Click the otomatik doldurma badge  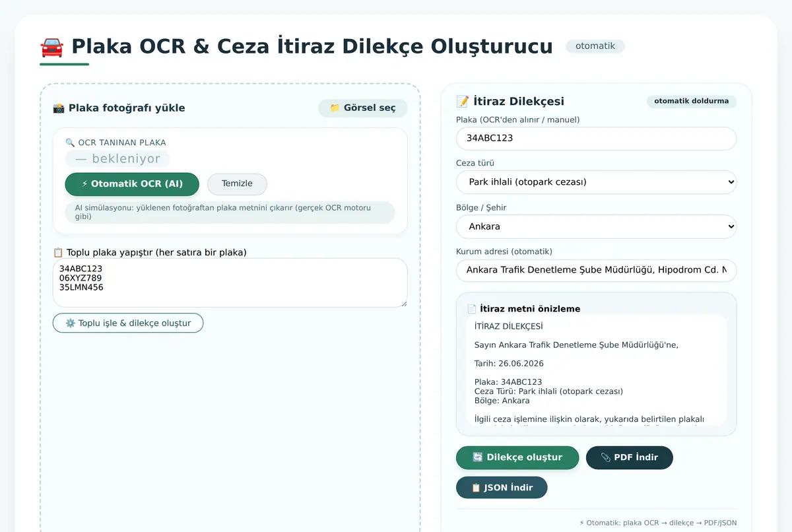point(692,101)
